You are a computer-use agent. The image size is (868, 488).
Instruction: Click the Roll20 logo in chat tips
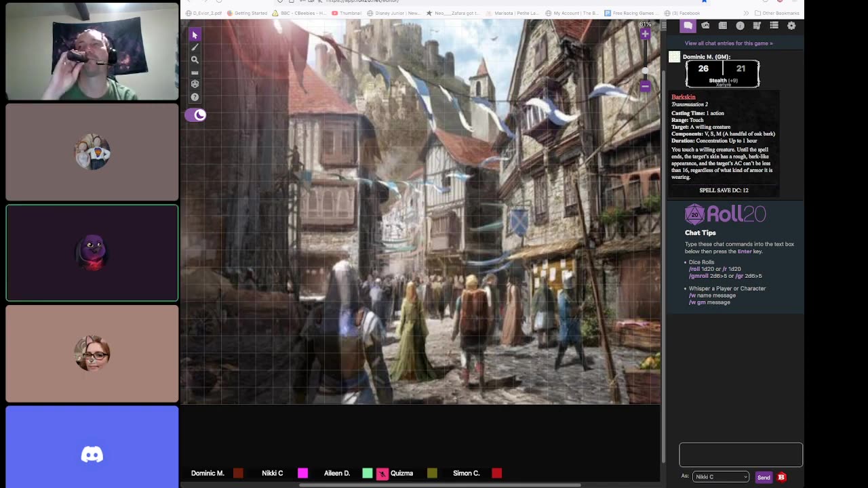[725, 215]
